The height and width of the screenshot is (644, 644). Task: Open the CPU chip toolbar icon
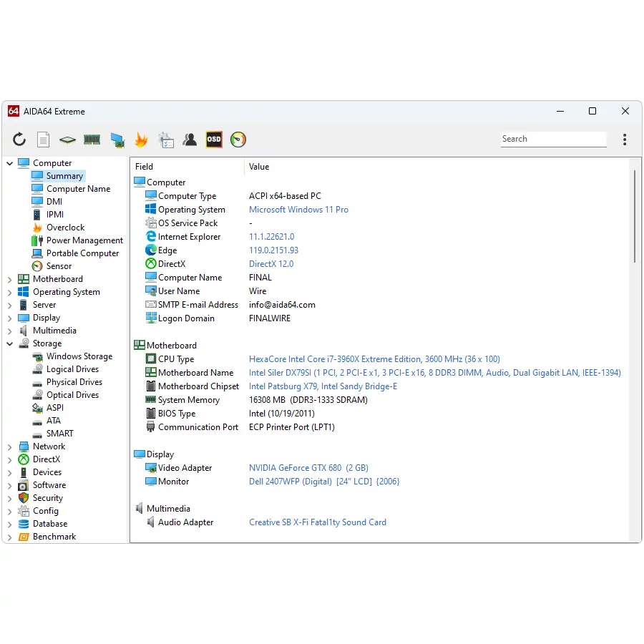pyautogui.click(x=67, y=140)
